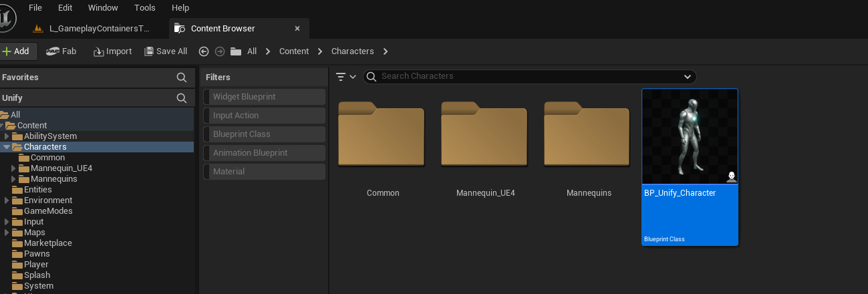Open the saved searches dropdown arrow
The image size is (868, 294).
(x=688, y=77)
